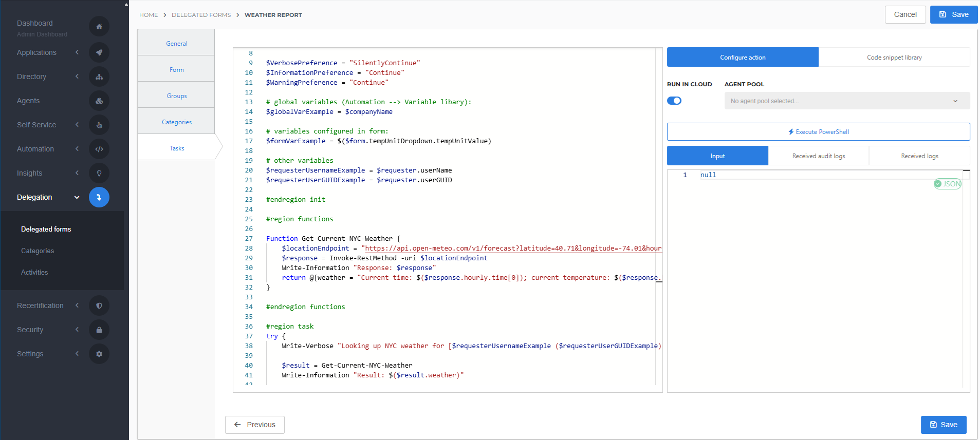980x440 pixels.
Task: Click the Execute PowerShell button
Action: coord(818,132)
